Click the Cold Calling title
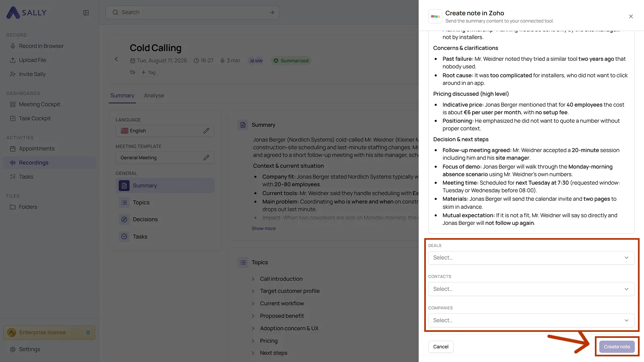The width and height of the screenshot is (644, 362). point(155,48)
